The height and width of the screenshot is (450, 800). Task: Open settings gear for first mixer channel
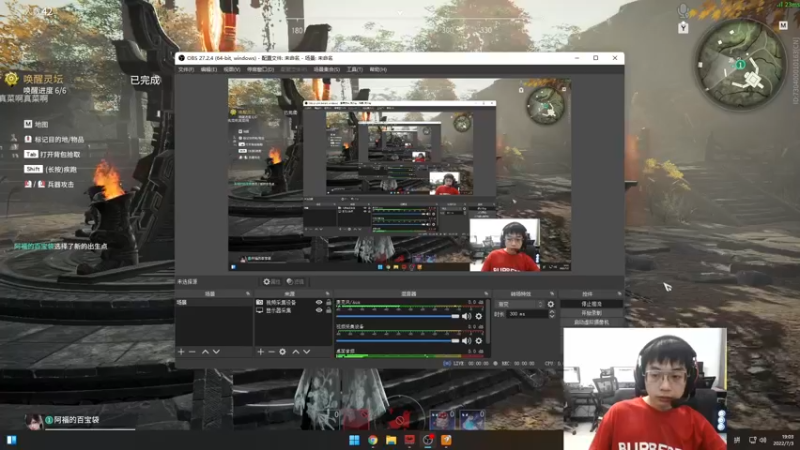click(x=479, y=316)
